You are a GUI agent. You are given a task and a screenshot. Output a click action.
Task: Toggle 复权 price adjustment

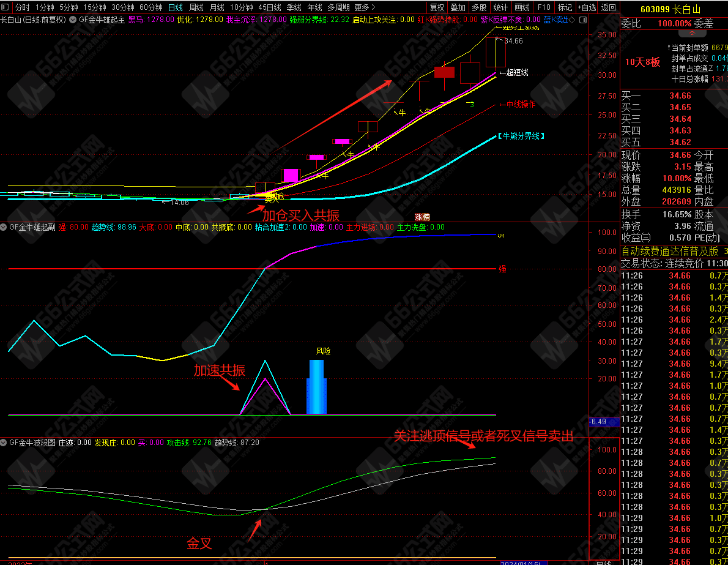(x=437, y=7)
